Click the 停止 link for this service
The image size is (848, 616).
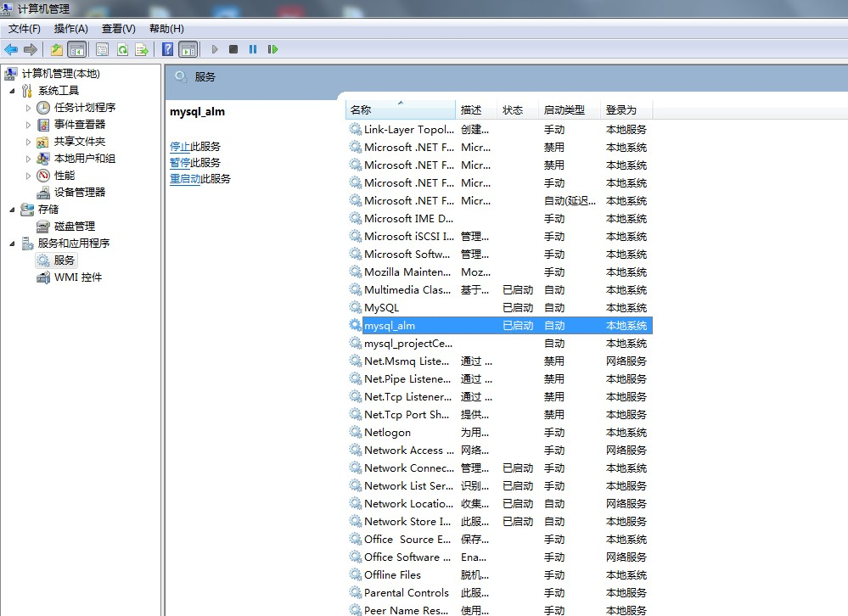(x=179, y=146)
